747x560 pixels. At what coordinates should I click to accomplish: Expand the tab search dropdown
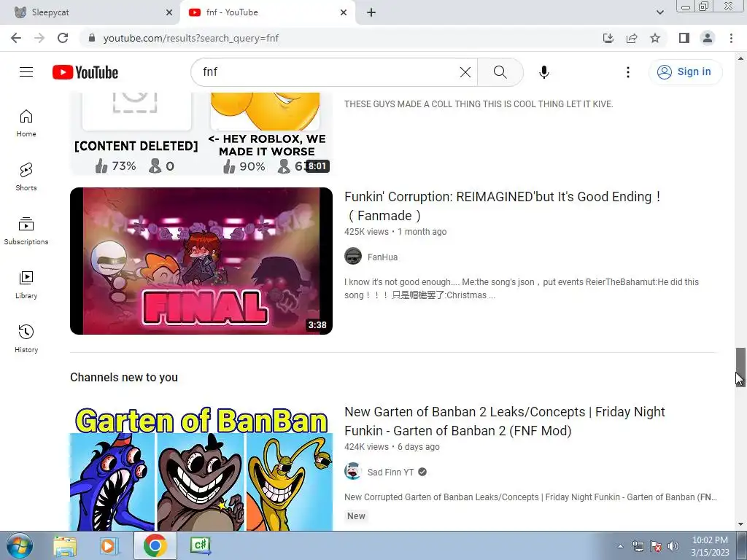point(659,12)
